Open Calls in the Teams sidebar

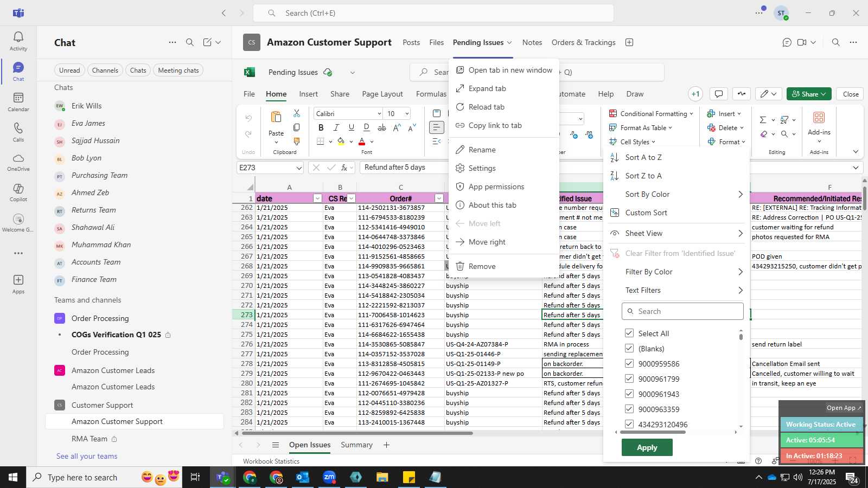pos(18,132)
